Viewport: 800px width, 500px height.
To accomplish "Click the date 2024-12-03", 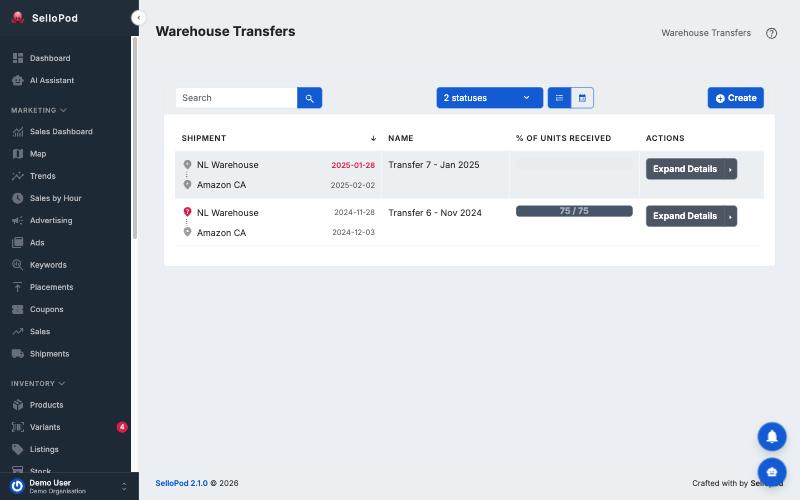I will (x=354, y=232).
